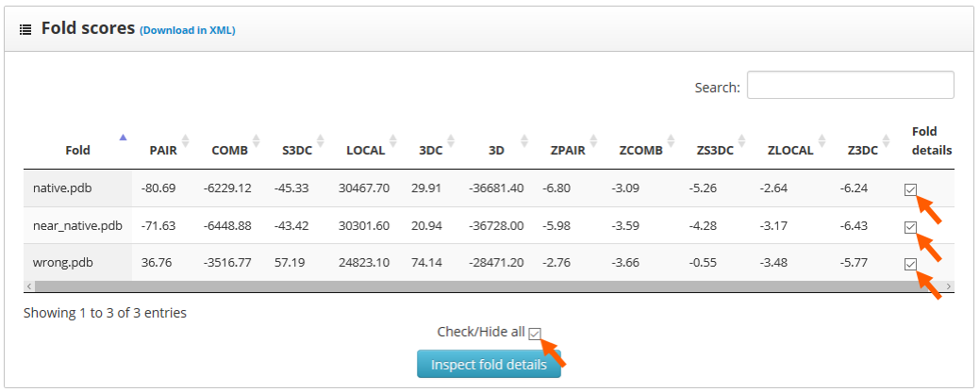Uncheck fold details for near_native.pdb

point(910,227)
